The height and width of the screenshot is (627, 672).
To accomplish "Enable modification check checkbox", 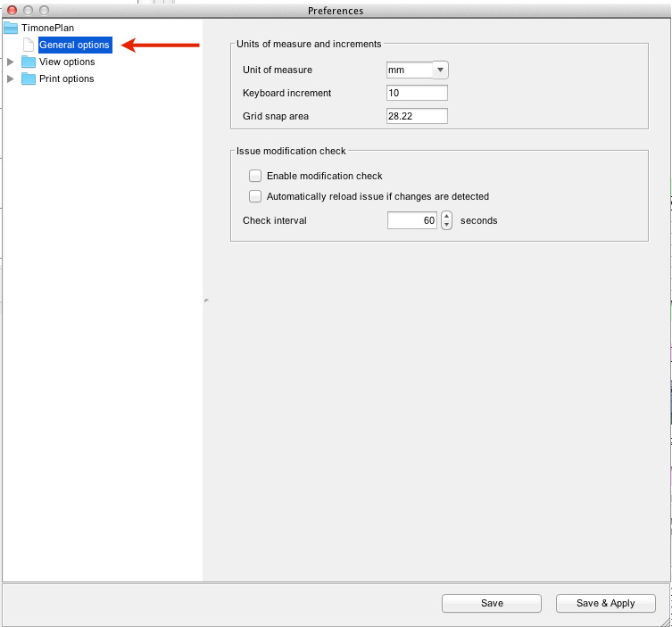I will pos(255,176).
